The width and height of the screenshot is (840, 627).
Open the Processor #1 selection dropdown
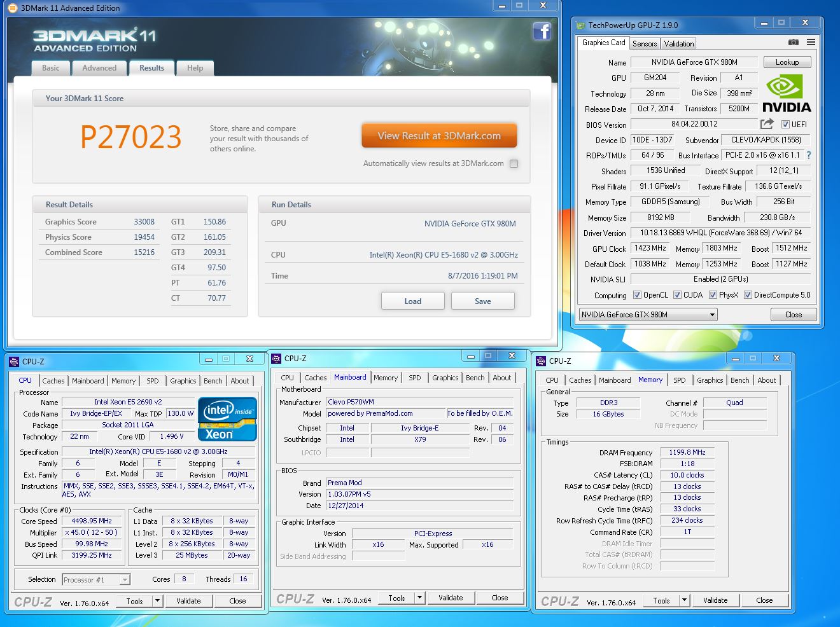96,579
